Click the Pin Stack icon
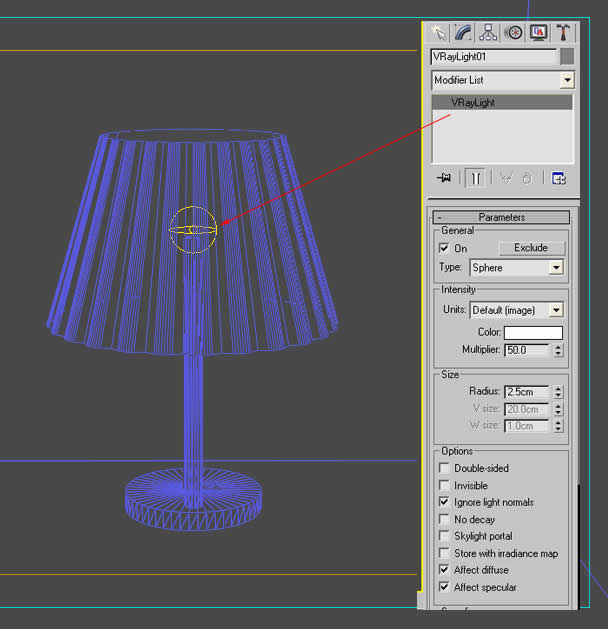This screenshot has width=608, height=629. [x=444, y=178]
